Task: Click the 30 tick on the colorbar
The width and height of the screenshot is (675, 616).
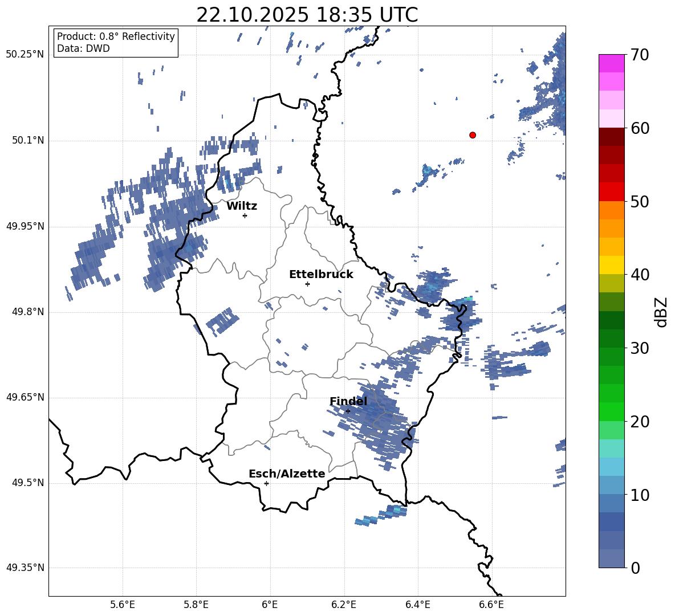Action: click(640, 348)
